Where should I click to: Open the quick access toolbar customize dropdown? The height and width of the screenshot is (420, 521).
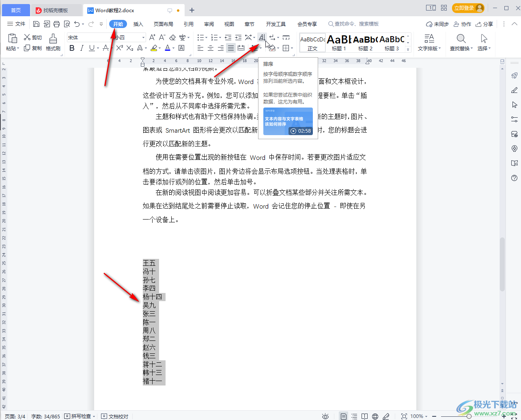[101, 24]
